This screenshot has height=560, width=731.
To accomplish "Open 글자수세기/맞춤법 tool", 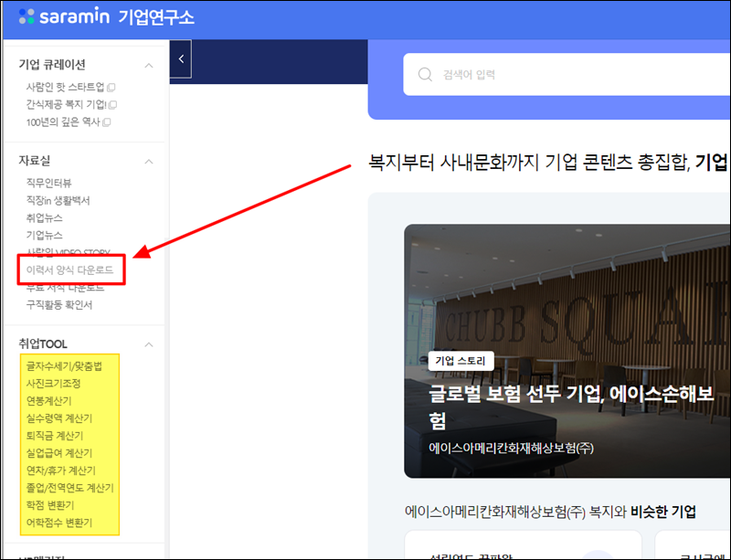I will [x=64, y=366].
